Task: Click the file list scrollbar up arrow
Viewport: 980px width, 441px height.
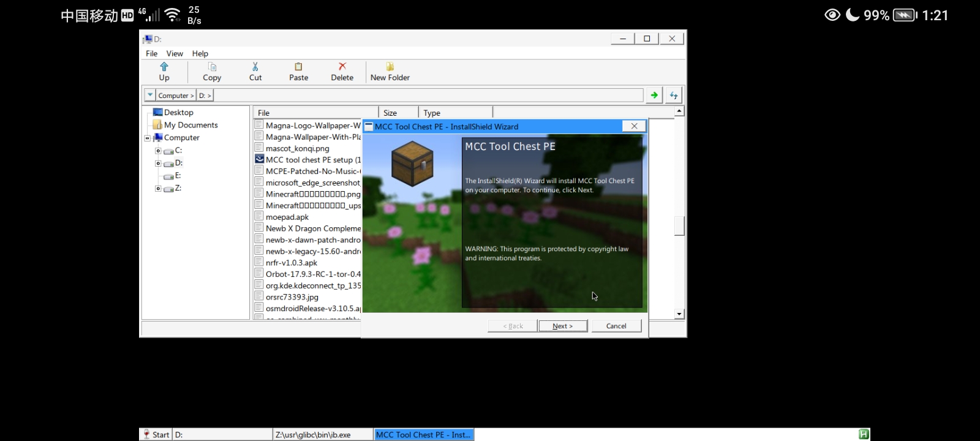Action: 679,111
